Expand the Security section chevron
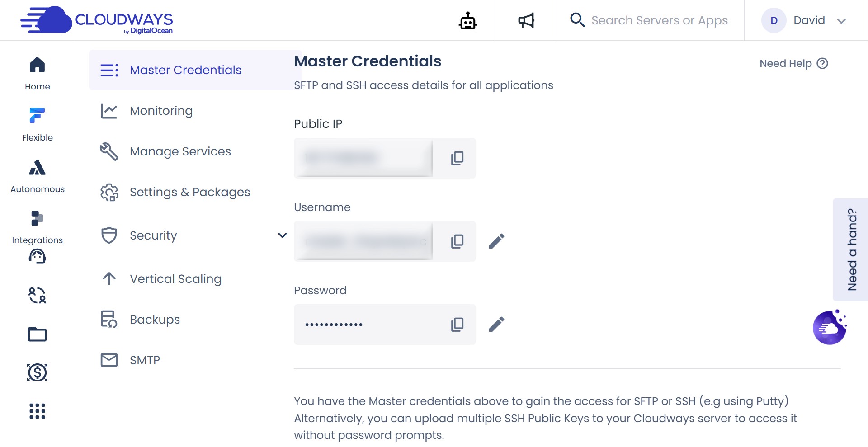868x447 pixels. click(282, 235)
